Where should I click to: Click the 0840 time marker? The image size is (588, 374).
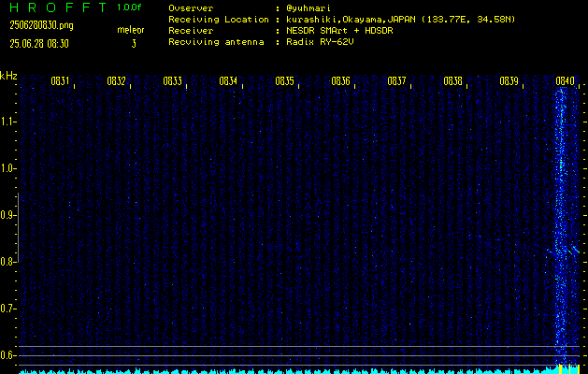coord(566,81)
